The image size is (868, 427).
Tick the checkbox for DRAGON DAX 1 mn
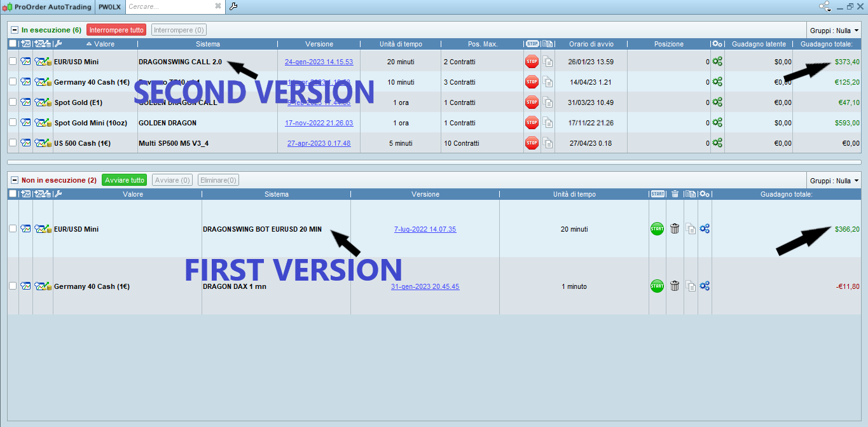pos(13,286)
